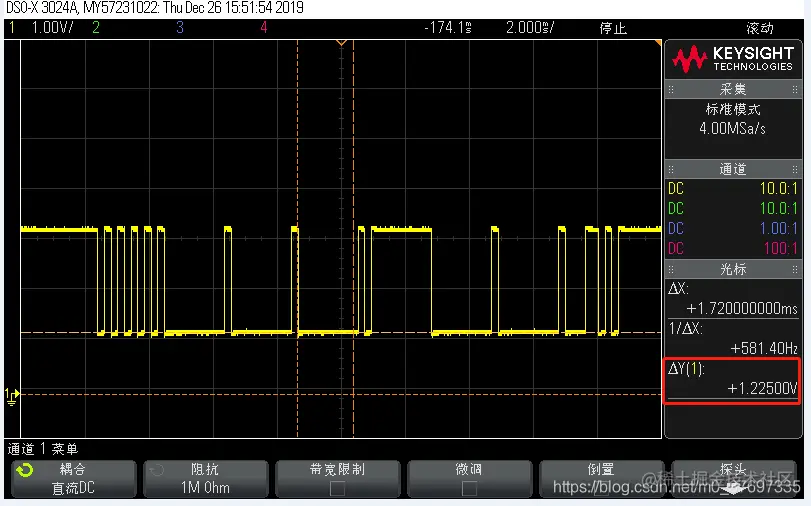Click the 4.00MSa/s sample rate value
The image size is (811, 506).
732,128
